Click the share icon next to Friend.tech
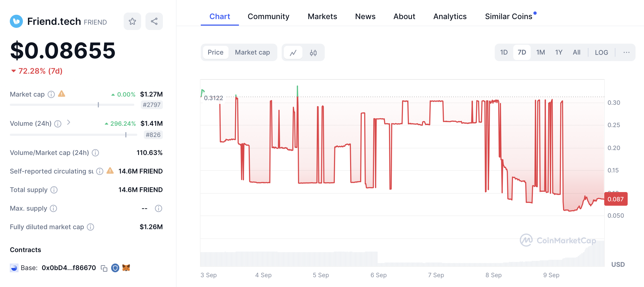Viewport: 644px width, 287px height. [154, 21]
